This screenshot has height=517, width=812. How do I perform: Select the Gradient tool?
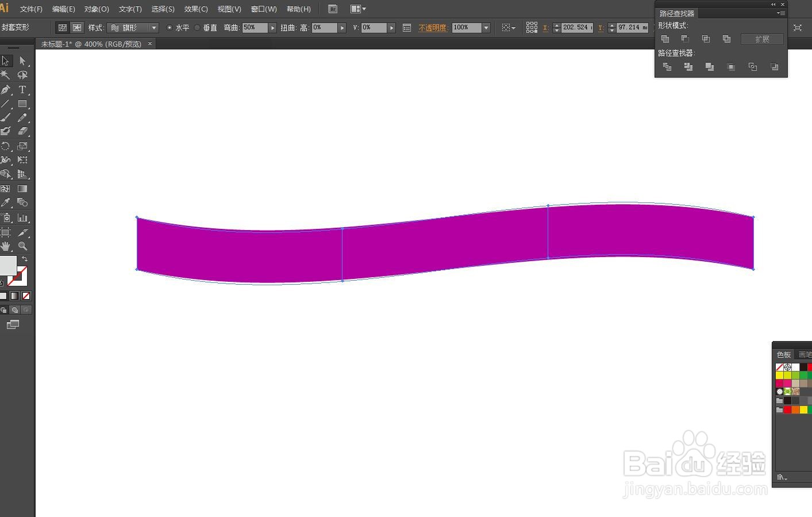click(x=22, y=189)
